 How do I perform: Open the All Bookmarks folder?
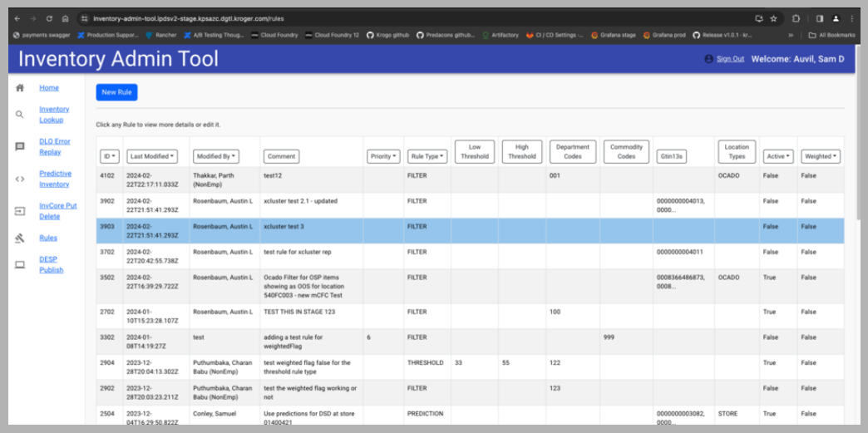tap(831, 35)
